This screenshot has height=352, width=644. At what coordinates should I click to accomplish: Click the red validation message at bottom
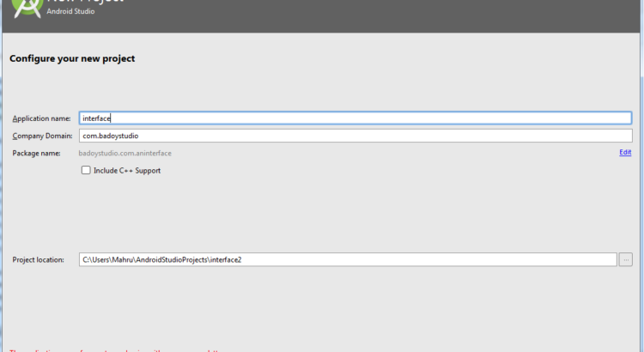click(x=112, y=349)
